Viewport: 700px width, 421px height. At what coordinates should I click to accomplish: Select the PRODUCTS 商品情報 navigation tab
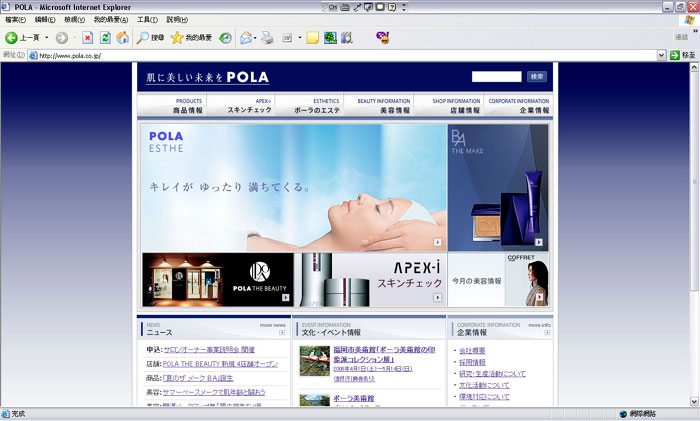click(172, 106)
